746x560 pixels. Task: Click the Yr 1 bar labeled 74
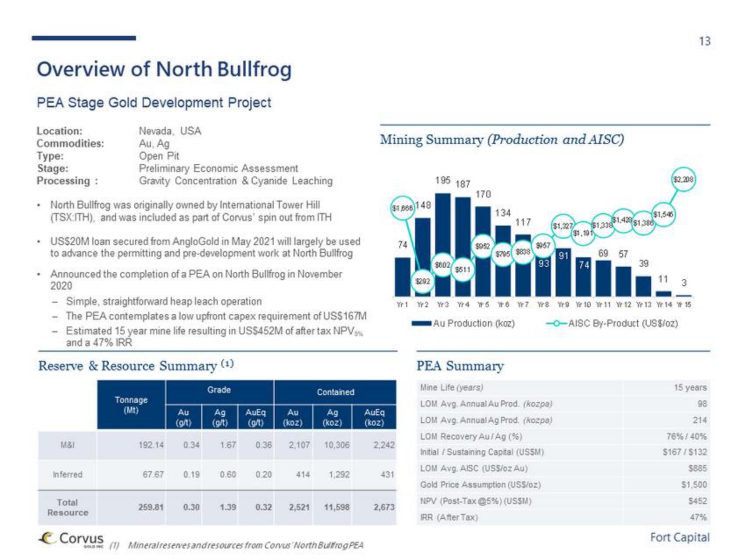[402, 276]
